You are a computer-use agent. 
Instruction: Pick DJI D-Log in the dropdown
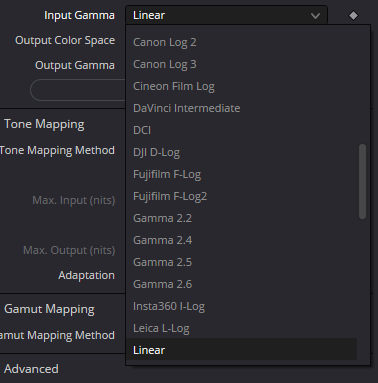(x=241, y=152)
